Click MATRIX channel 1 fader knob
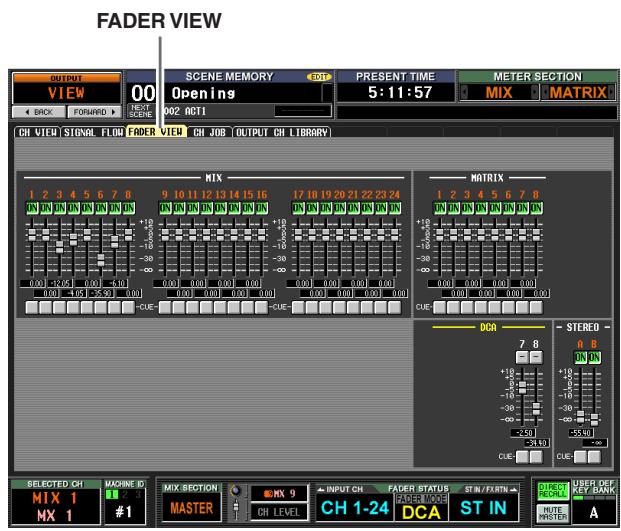Viewport: 621px width, 531px height. click(440, 235)
